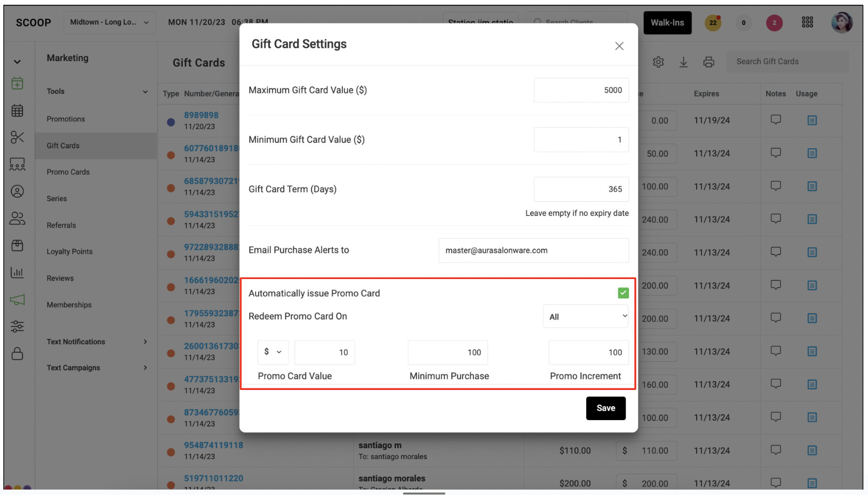
Task: Open the marketing megaphone sidebar icon
Action: (17, 299)
